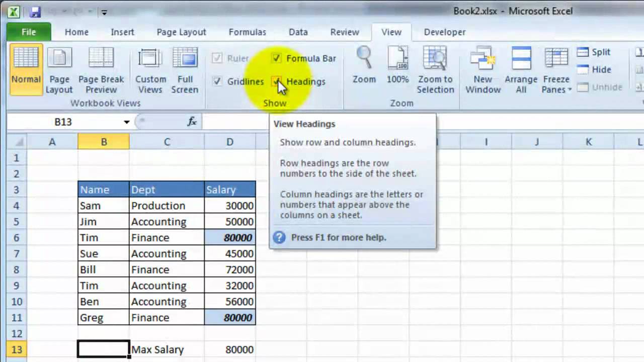Select column J header

point(537,142)
